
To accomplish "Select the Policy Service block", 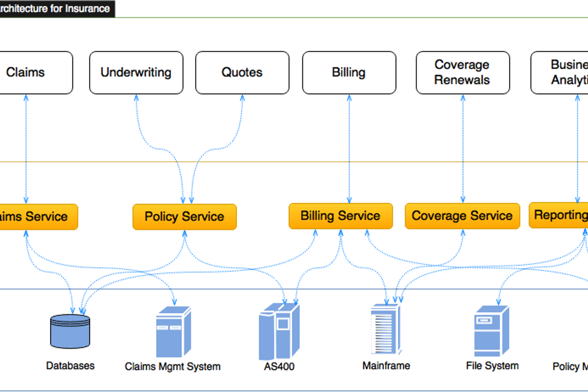I will click(x=184, y=217).
